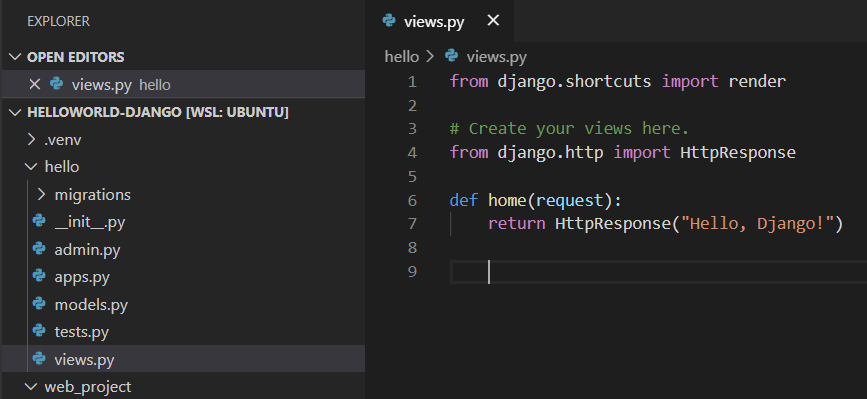Click line number 1 in gutter

412,82
